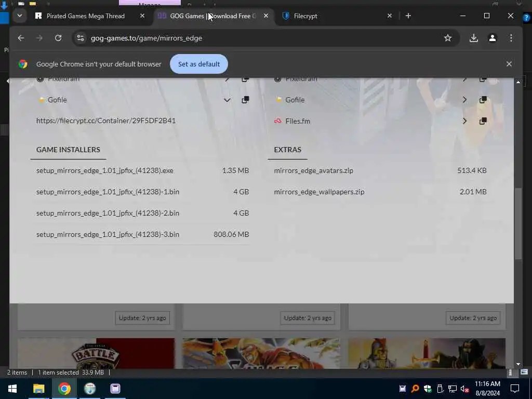Select the setup_mirrors_edge .exe file row
The width and height of the screenshot is (532, 399).
click(x=142, y=170)
